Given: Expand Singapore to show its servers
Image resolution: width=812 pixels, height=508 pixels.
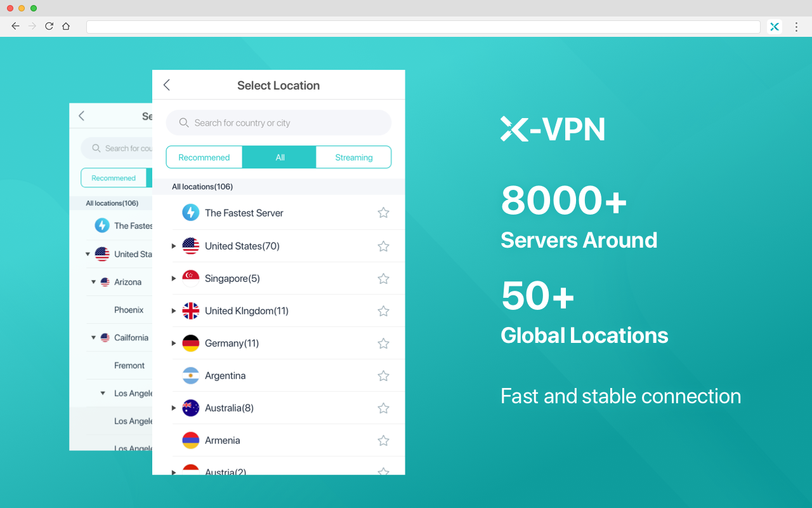Looking at the screenshot, I should coord(174,278).
